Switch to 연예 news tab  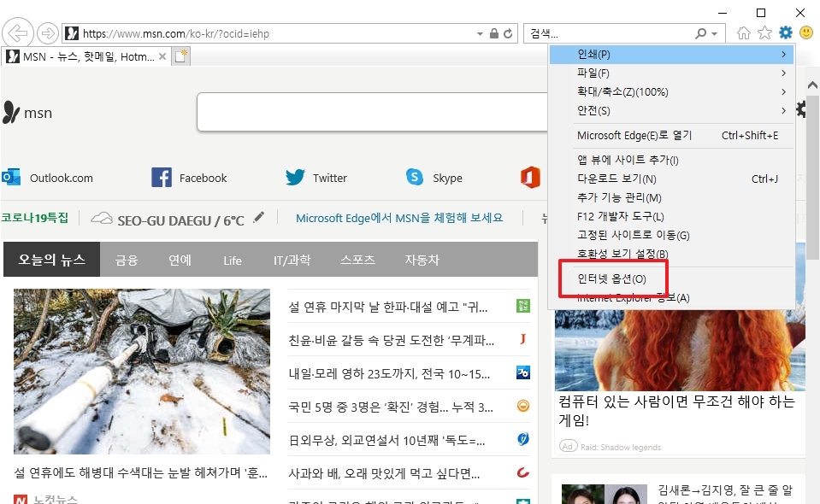180,260
